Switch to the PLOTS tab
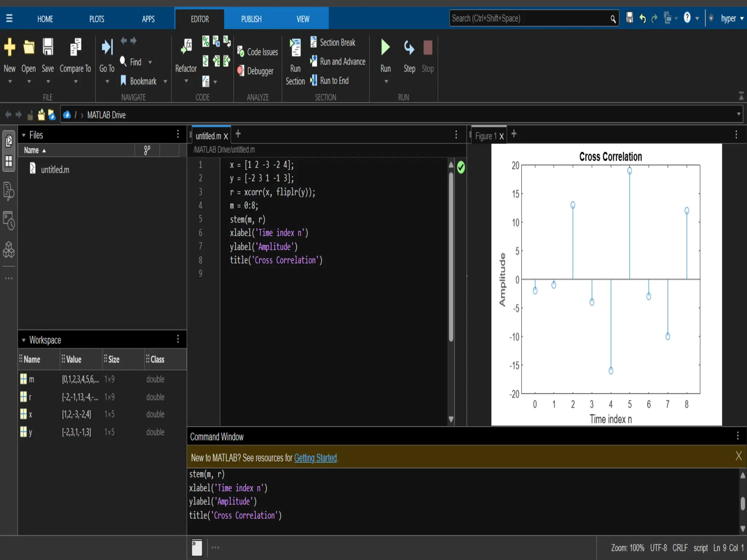 point(97,19)
